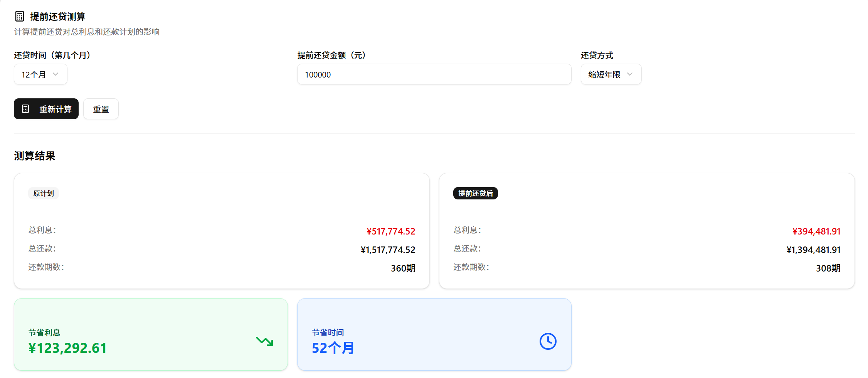Focus the 提前还贷金额 input field

(x=434, y=74)
